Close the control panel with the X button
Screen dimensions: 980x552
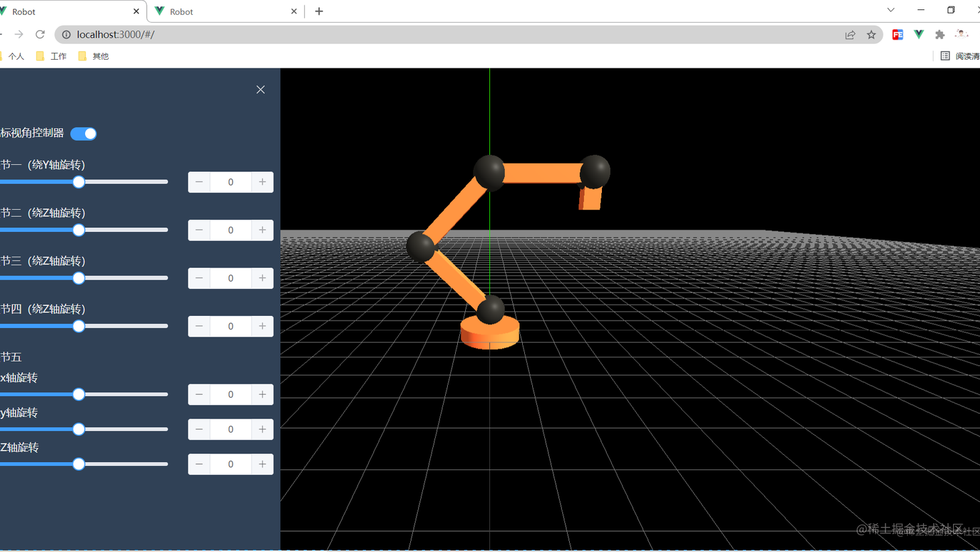point(260,89)
